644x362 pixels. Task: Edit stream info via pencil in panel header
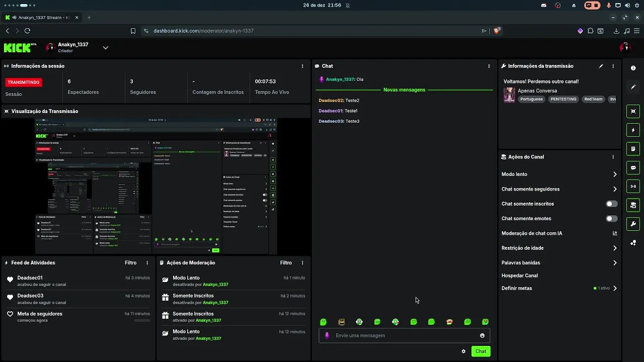pyautogui.click(x=601, y=66)
